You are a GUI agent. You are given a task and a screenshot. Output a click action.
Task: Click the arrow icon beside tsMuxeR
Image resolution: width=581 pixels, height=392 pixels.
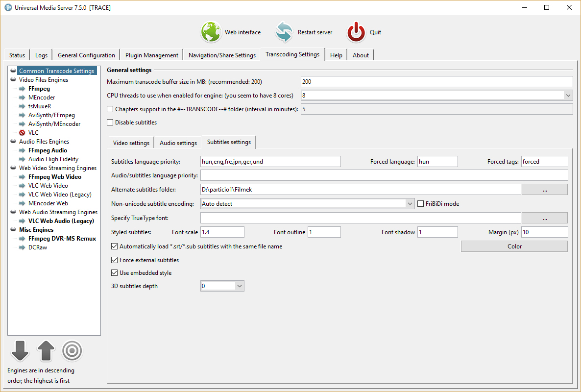coord(22,106)
